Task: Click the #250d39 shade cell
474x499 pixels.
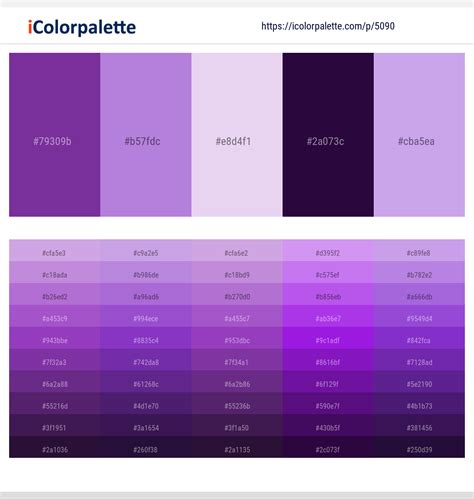Action: coord(419,447)
